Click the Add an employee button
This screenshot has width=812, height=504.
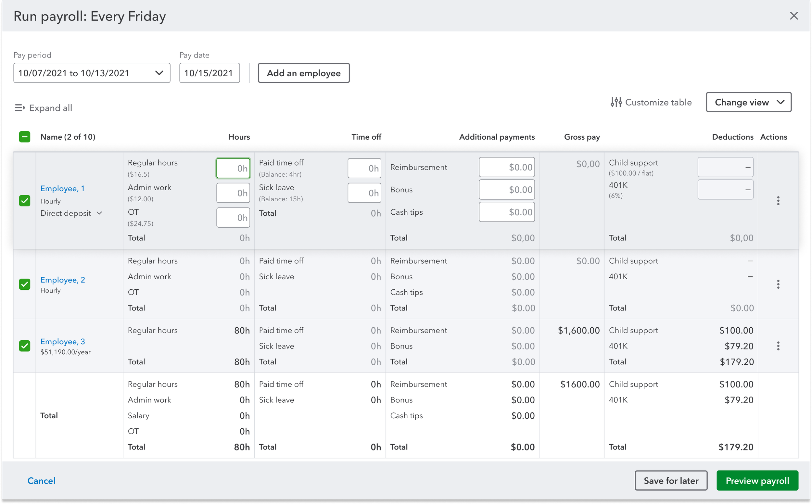click(x=303, y=73)
